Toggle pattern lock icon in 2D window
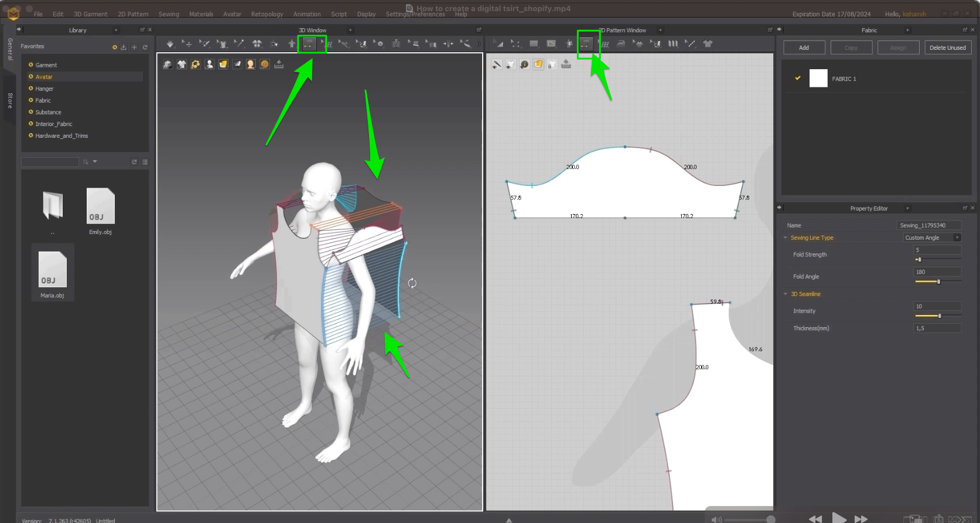This screenshot has width=980, height=523. pos(552,64)
